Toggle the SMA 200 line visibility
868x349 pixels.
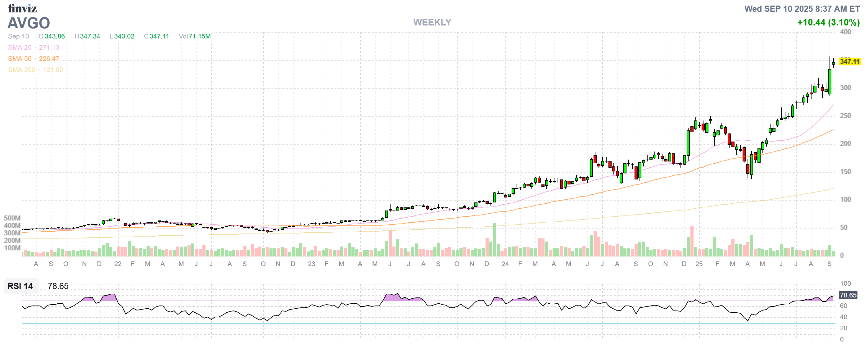[21, 70]
